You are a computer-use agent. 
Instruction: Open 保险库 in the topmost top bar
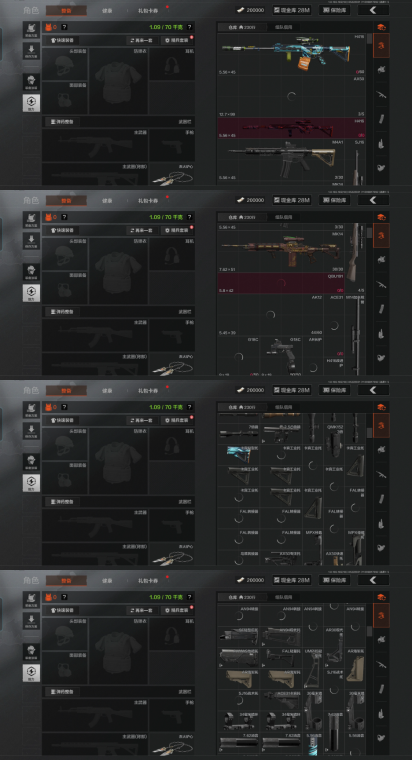(x=334, y=10)
